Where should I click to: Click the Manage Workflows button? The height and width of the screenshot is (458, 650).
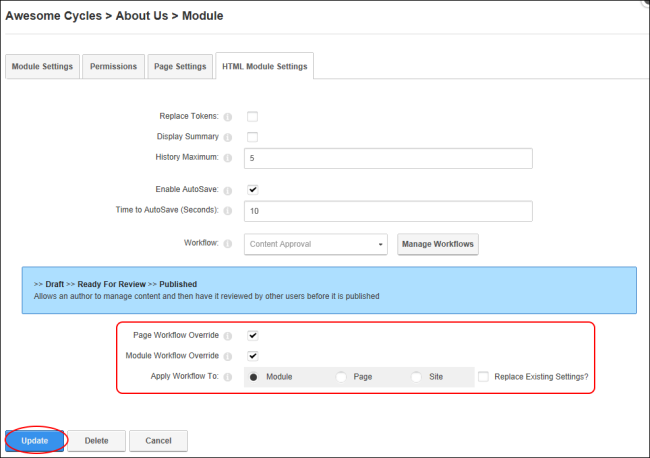438,244
